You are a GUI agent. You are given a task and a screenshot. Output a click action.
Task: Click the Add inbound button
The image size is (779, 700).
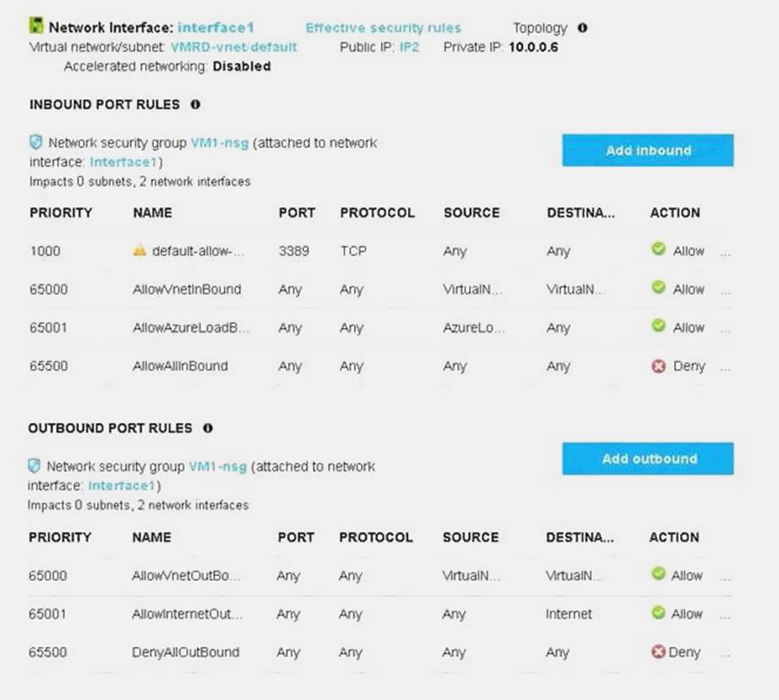[x=647, y=150]
